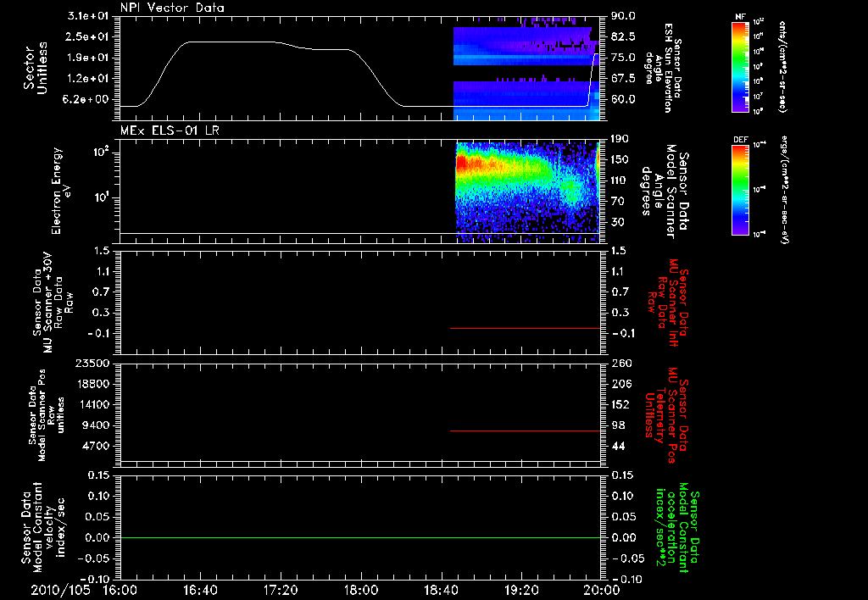Click the 20:00 time axis label

[602, 590]
